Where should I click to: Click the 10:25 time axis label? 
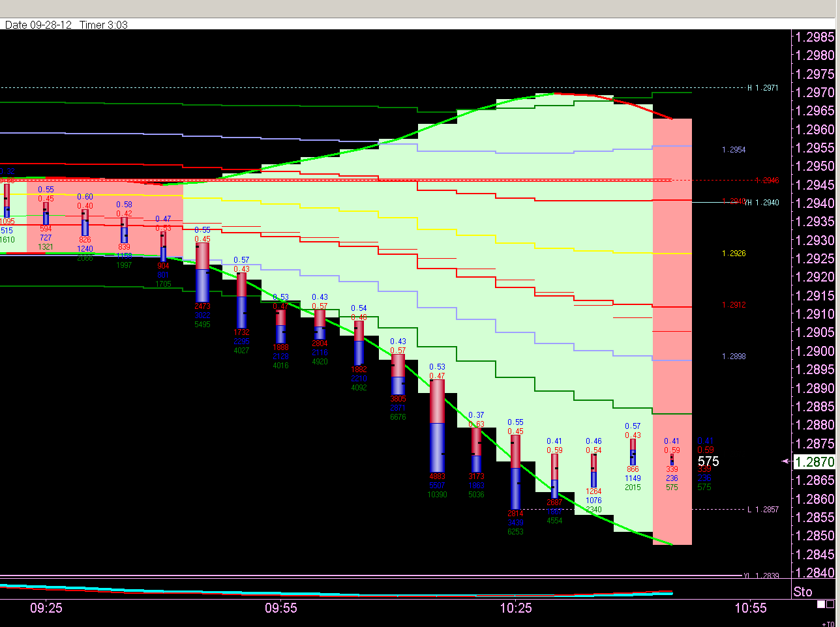point(516,608)
